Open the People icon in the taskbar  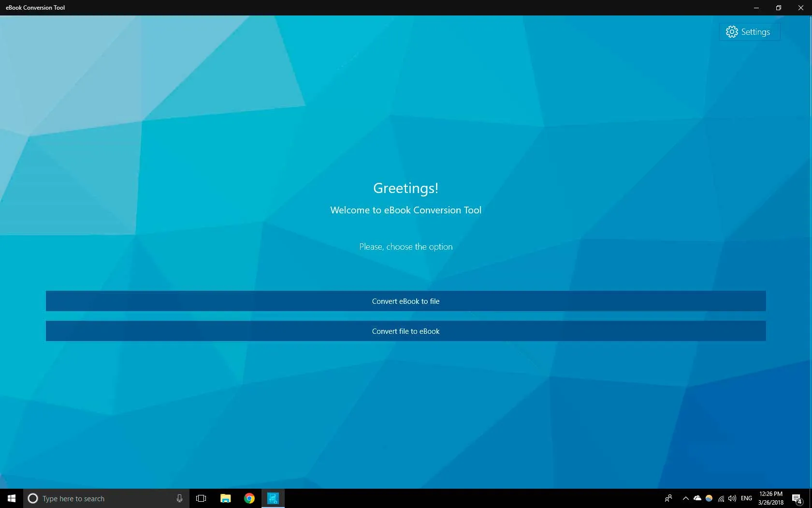pyautogui.click(x=668, y=498)
